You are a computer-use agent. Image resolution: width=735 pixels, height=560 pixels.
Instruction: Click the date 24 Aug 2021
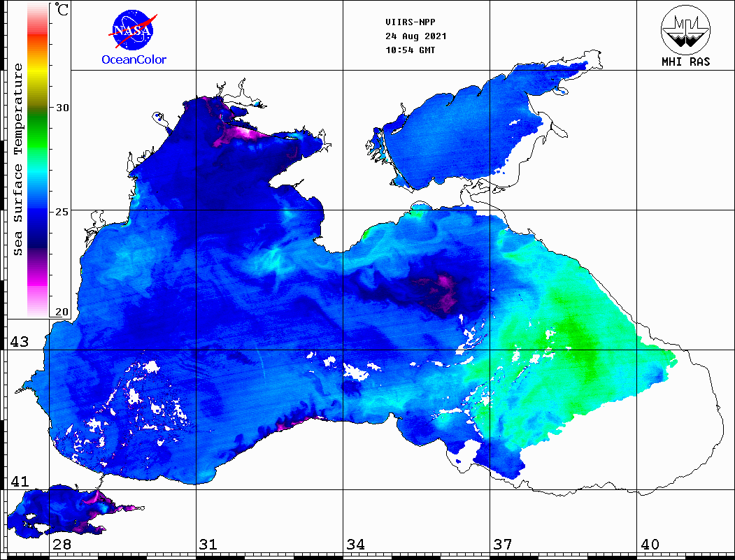[x=416, y=36]
